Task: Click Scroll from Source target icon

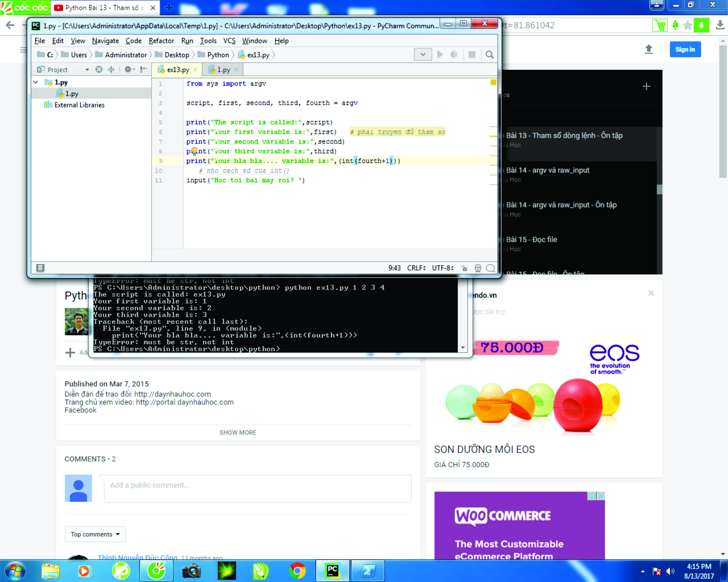Action: click(99, 70)
